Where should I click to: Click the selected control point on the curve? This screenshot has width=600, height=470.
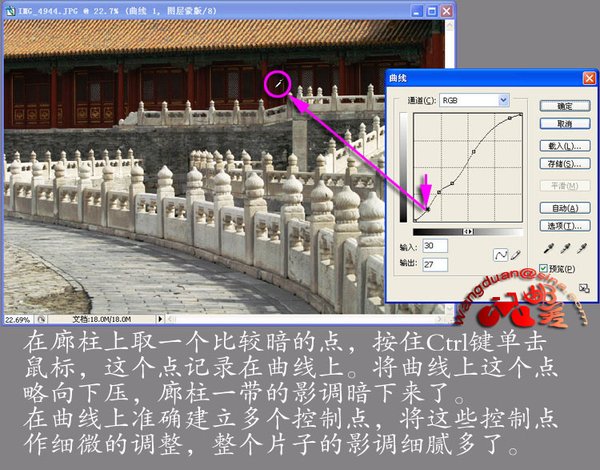[x=428, y=210]
